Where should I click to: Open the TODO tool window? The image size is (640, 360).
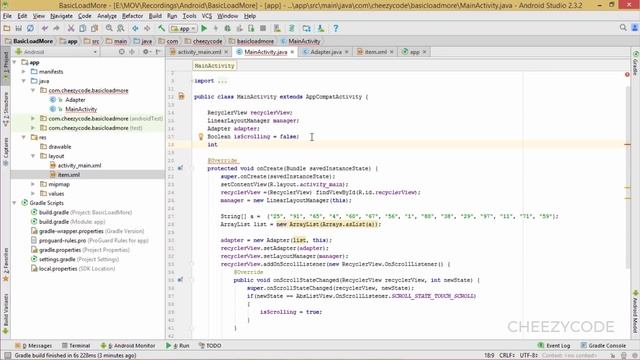pyautogui.click(x=210, y=345)
